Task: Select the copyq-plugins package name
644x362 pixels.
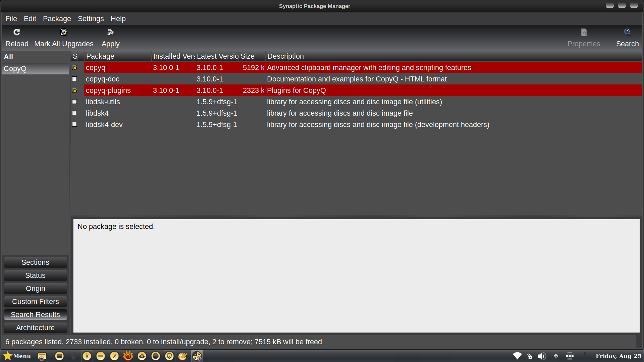Action: click(x=108, y=90)
